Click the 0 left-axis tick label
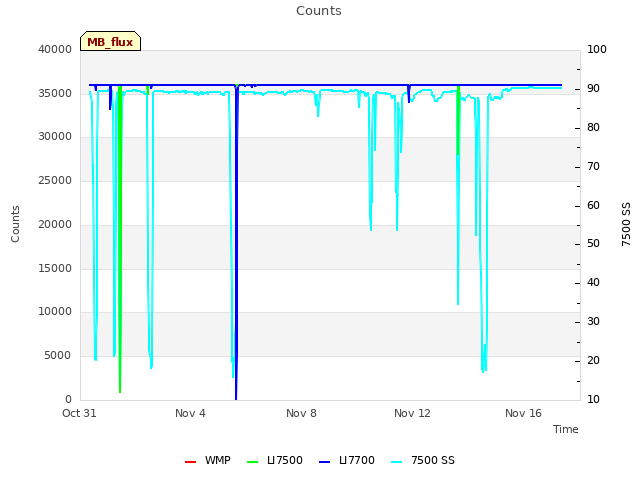The height and width of the screenshot is (480, 640). pos(69,399)
